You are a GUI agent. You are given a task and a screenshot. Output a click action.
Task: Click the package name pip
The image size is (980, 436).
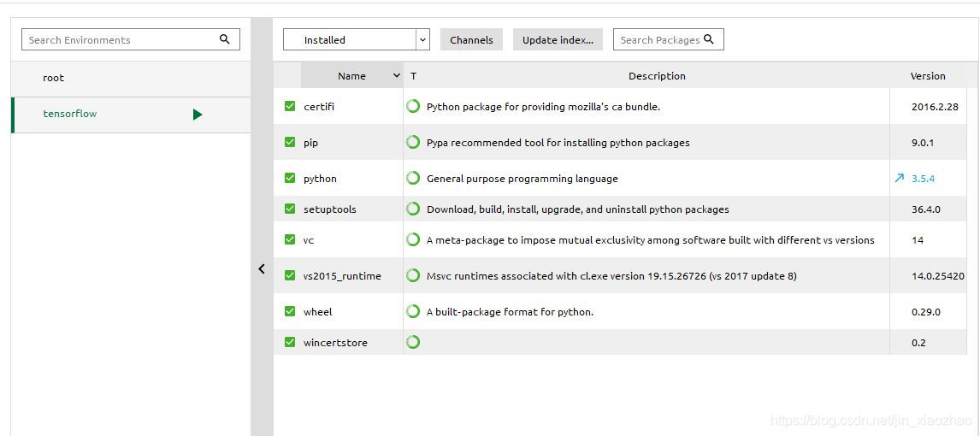[x=310, y=143]
